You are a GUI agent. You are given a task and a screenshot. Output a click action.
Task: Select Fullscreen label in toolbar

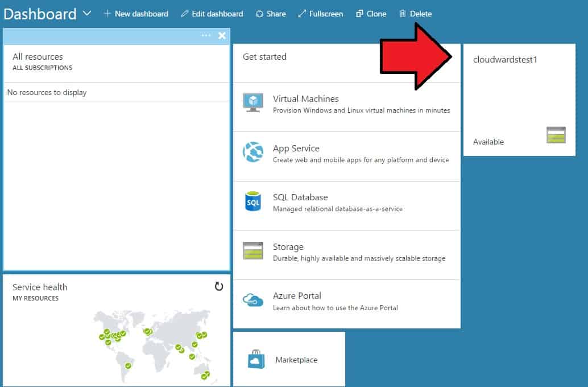coord(326,14)
